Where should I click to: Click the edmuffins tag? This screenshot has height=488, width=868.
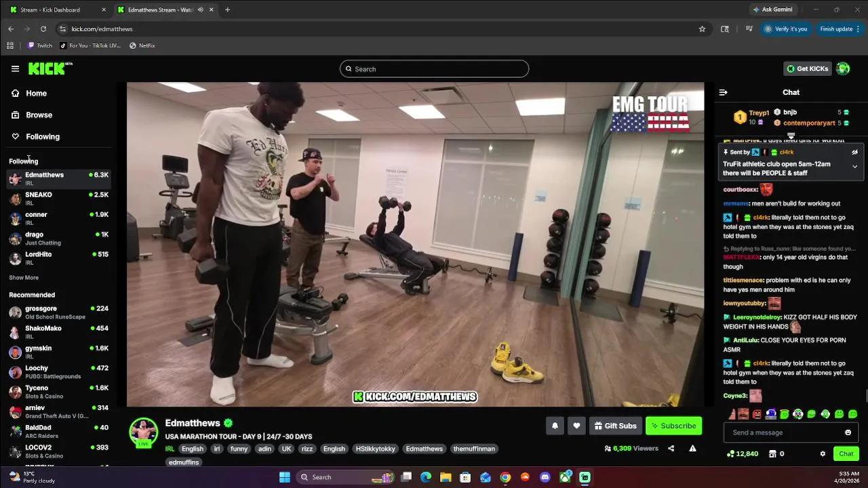184,462
